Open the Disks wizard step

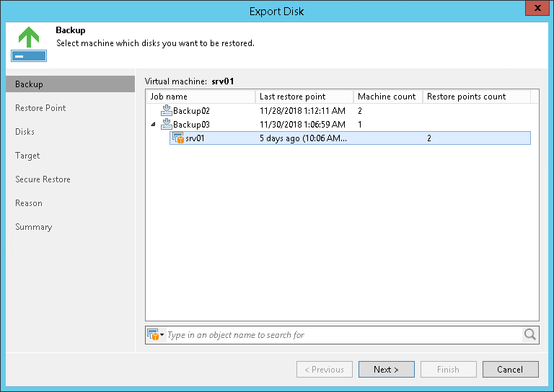tap(25, 132)
